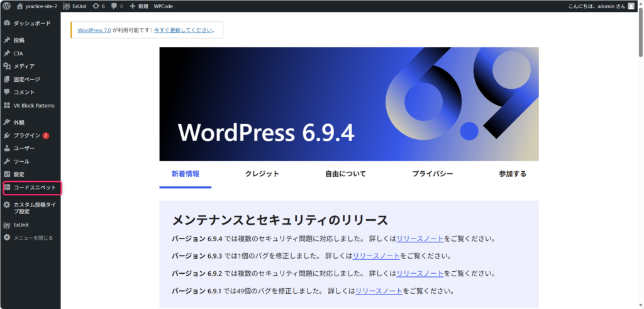Open プラグイン label in the sidebar

pyautogui.click(x=26, y=135)
